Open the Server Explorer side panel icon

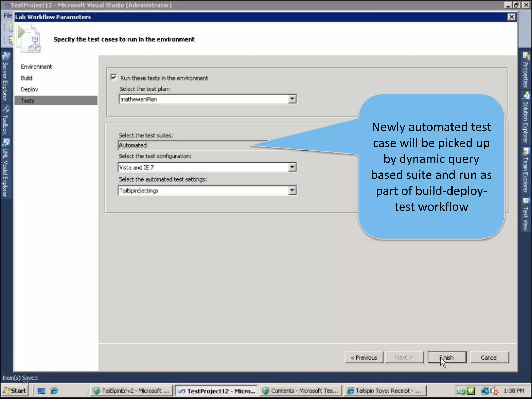point(6,56)
